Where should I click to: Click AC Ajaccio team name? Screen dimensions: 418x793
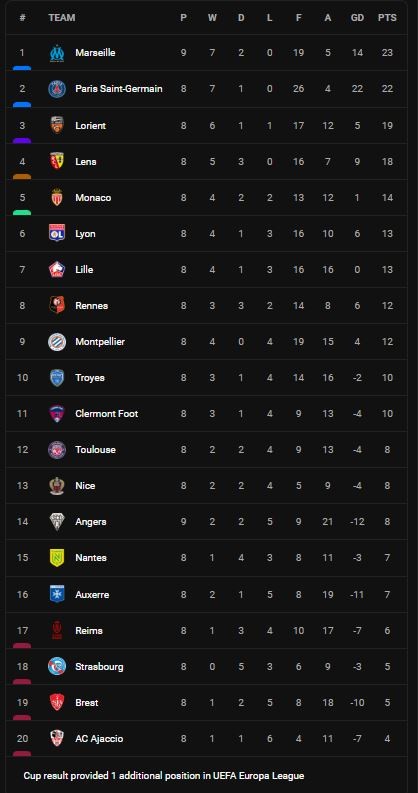coord(99,739)
